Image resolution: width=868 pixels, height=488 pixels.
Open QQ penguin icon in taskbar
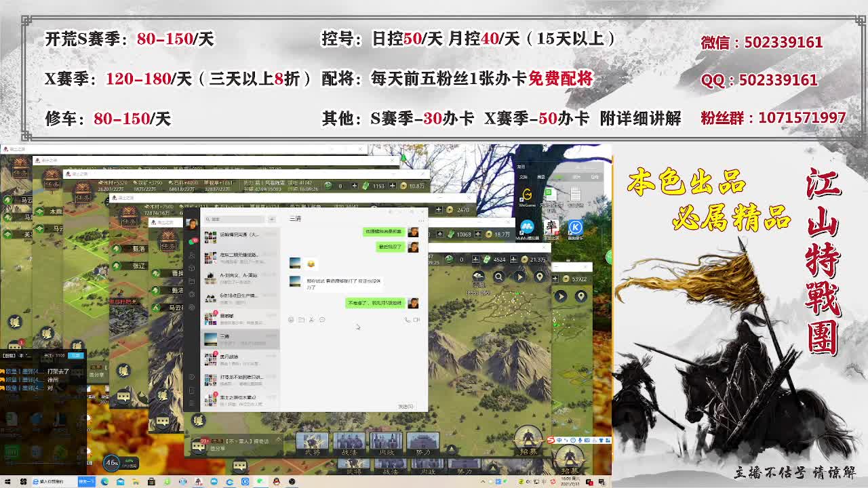[x=276, y=482]
